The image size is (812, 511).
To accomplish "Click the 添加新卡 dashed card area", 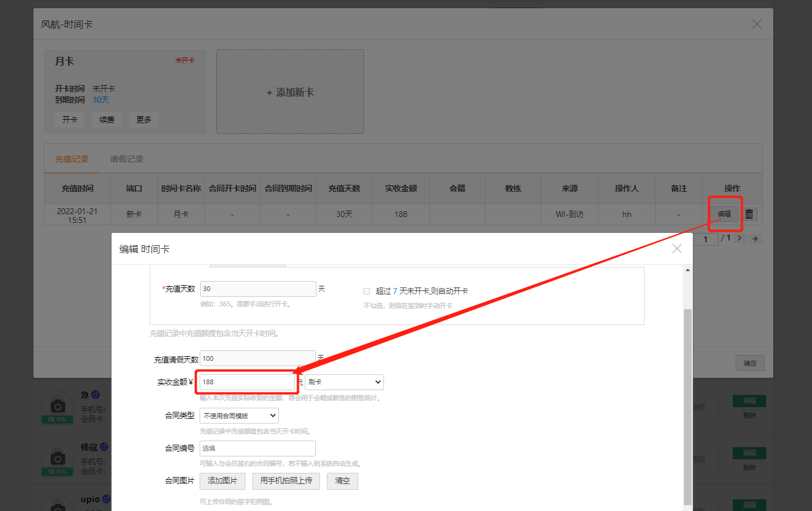I will [x=290, y=92].
